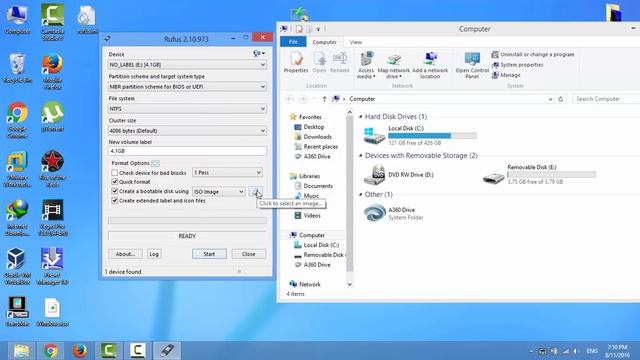Open Google Chrome desktop shortcut
Viewport: 640px width, 360px height.
coord(17,119)
